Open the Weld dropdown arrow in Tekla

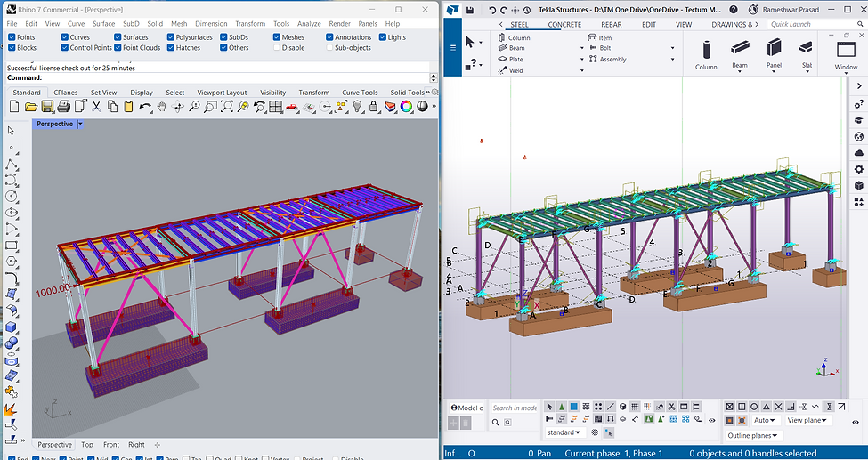click(x=582, y=70)
